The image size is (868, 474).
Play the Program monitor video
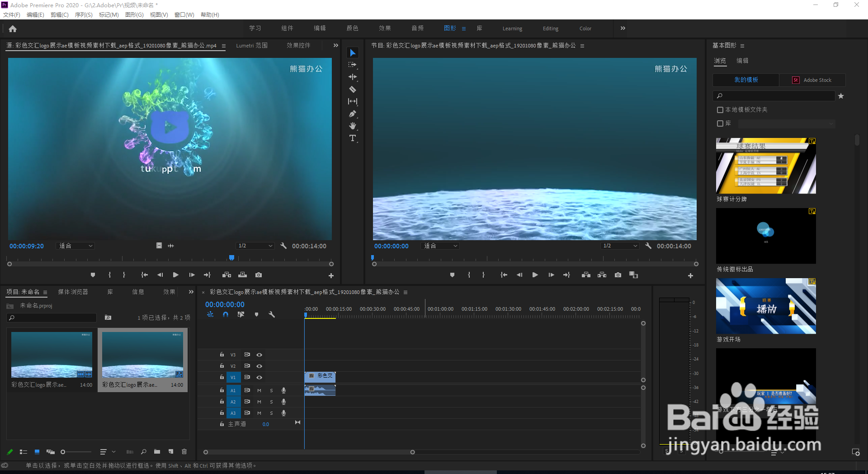[535, 275]
